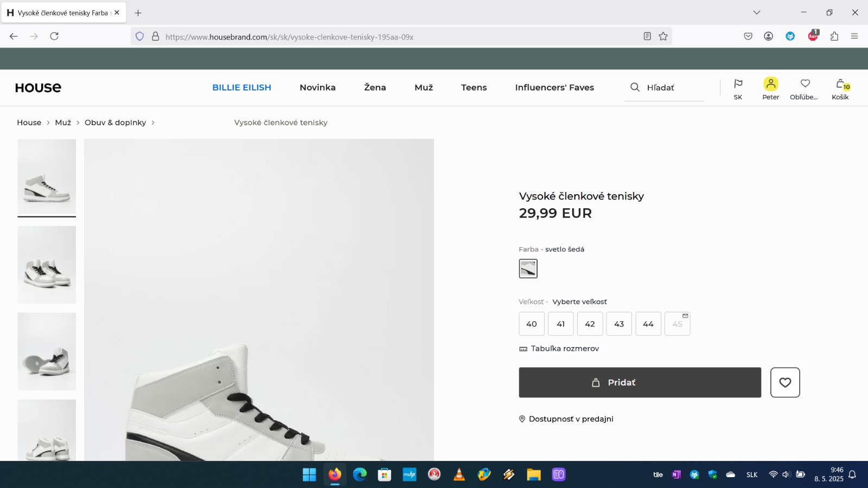The image size is (868, 488).
Task: Expand the list all tabs dropdown
Action: [757, 12]
